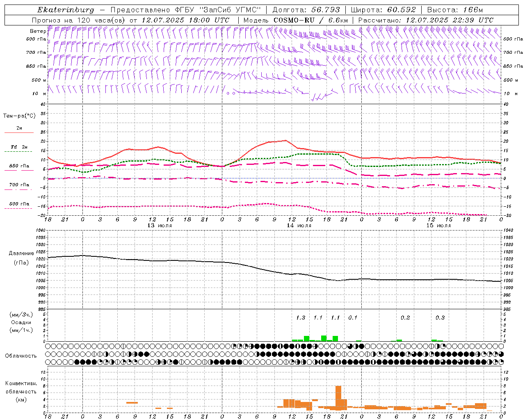Click the tallest orange convective cloud bar
525x420 pixels.
point(338,398)
